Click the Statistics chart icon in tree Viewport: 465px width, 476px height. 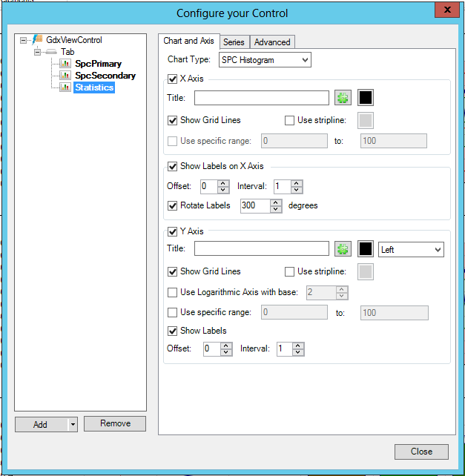[65, 87]
